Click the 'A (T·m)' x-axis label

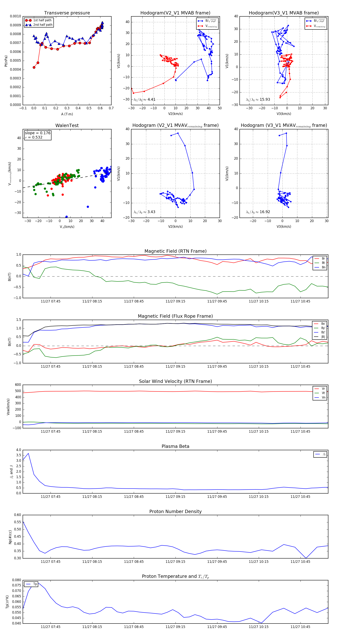point(67,114)
